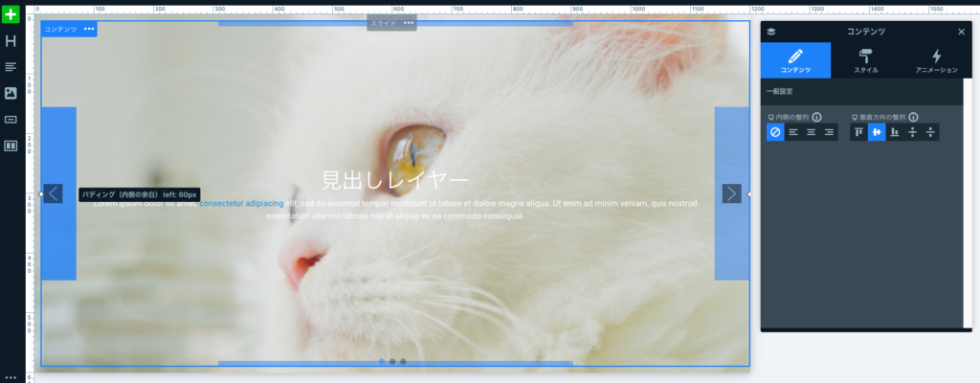Open more options at the sidebar bottom
Image resolution: width=980 pixels, height=383 pixels.
click(11, 377)
